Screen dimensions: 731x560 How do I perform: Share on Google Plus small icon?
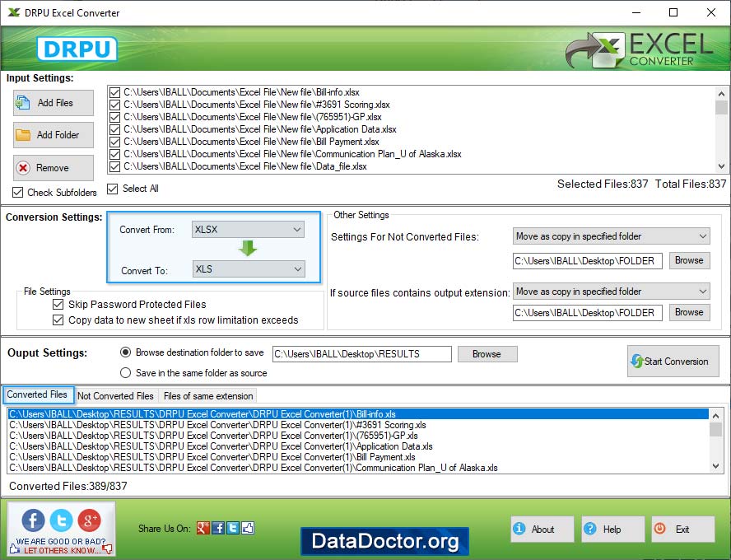(203, 528)
